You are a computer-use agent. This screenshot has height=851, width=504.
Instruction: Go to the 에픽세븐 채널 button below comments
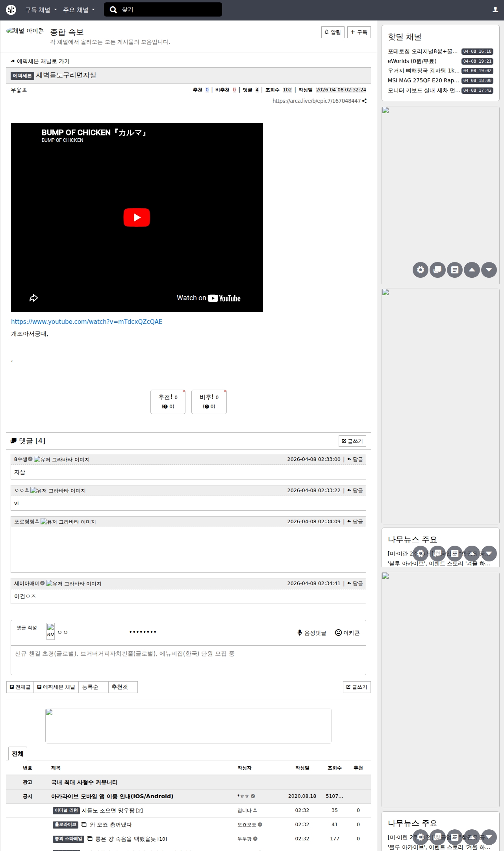(x=56, y=687)
